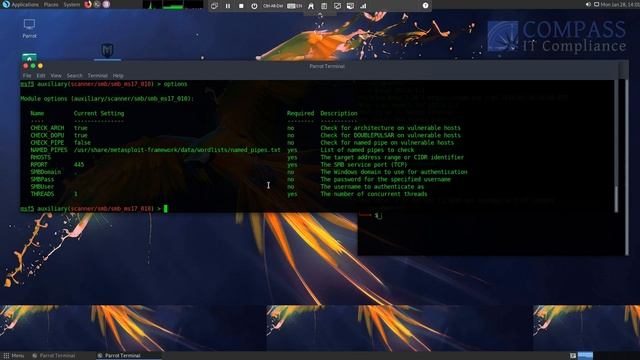Pause the virtual machine from the toolbar
640x360 pixels.
(228, 6)
